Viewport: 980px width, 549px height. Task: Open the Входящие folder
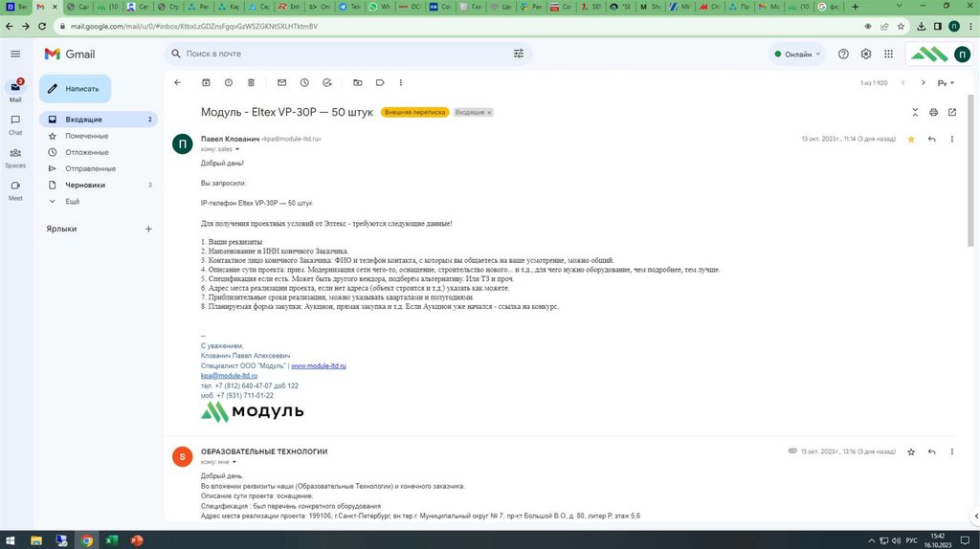[x=99, y=120]
